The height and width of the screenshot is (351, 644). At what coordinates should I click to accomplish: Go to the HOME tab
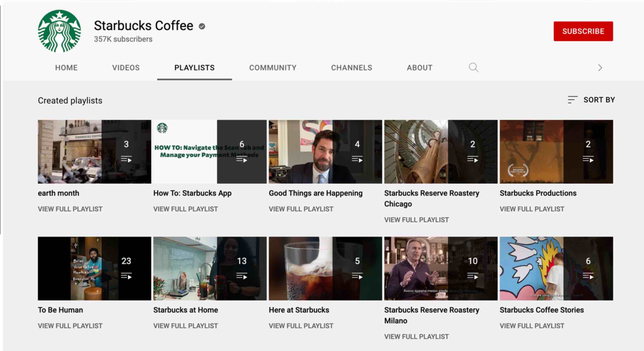click(66, 67)
